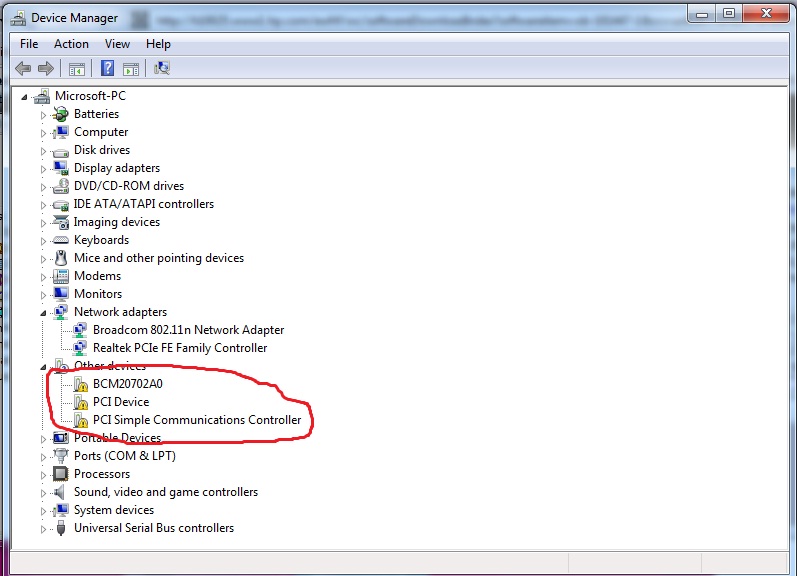Click the Sound speaker category icon
797x576 pixels.
tap(59, 492)
